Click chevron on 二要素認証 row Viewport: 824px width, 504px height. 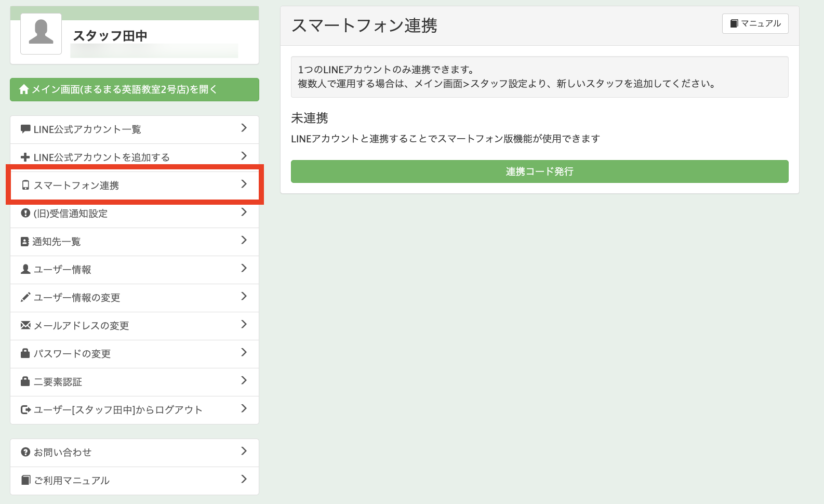coord(244,380)
